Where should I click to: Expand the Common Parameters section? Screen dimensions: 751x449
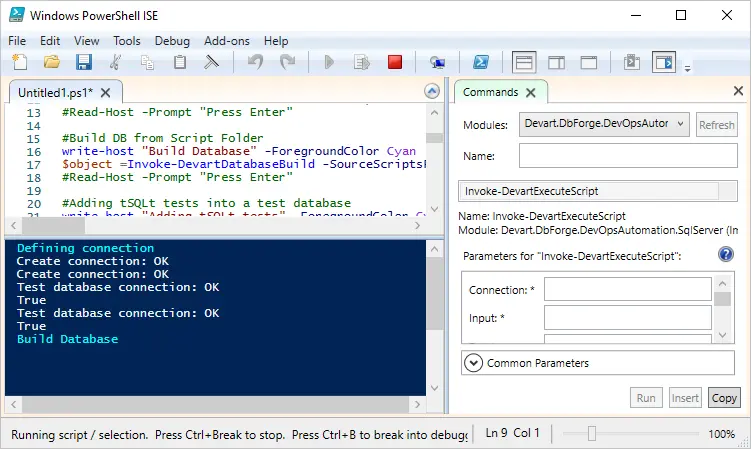[x=474, y=363]
